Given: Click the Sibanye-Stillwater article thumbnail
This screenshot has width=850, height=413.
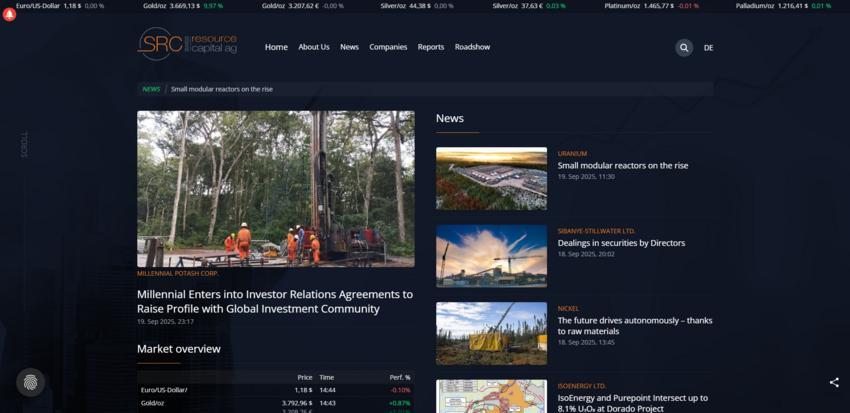Looking at the screenshot, I should [491, 256].
